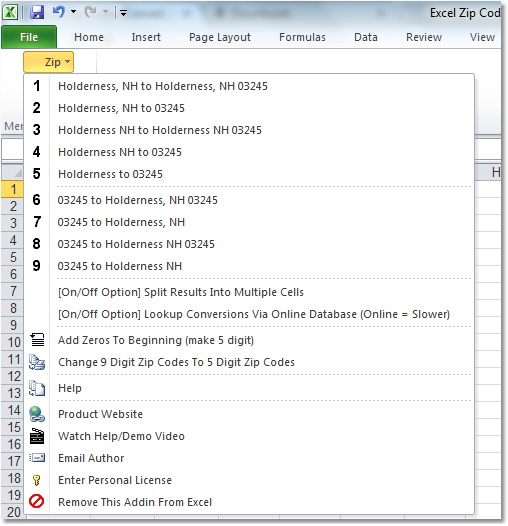Viewport: 508px width, 526px height.
Task: Click the license key icon
Action: [x=37, y=480]
